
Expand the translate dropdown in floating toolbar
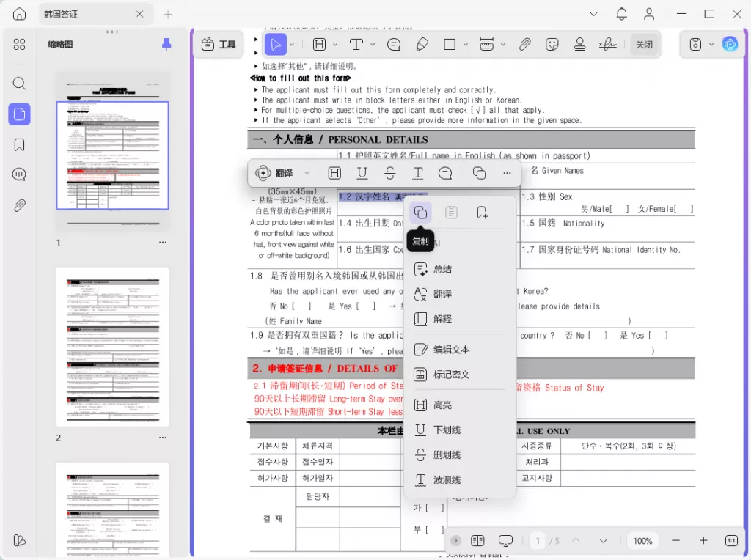[307, 173]
